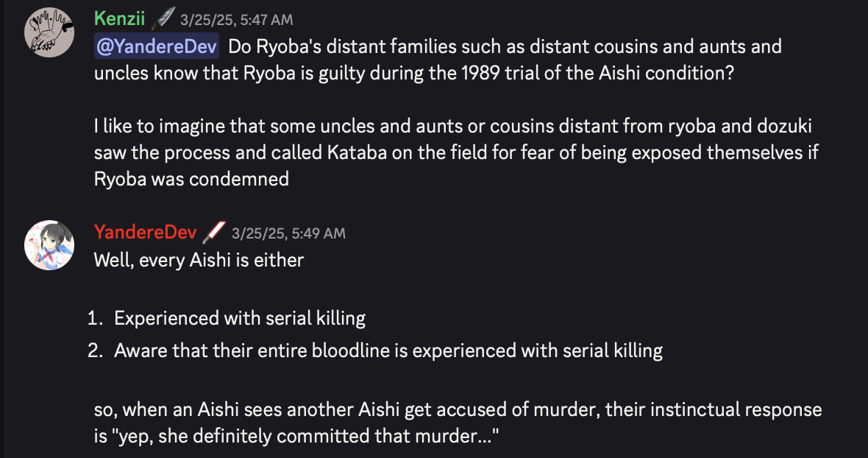Click the red knife role icon beside YandereDev

pos(214,232)
